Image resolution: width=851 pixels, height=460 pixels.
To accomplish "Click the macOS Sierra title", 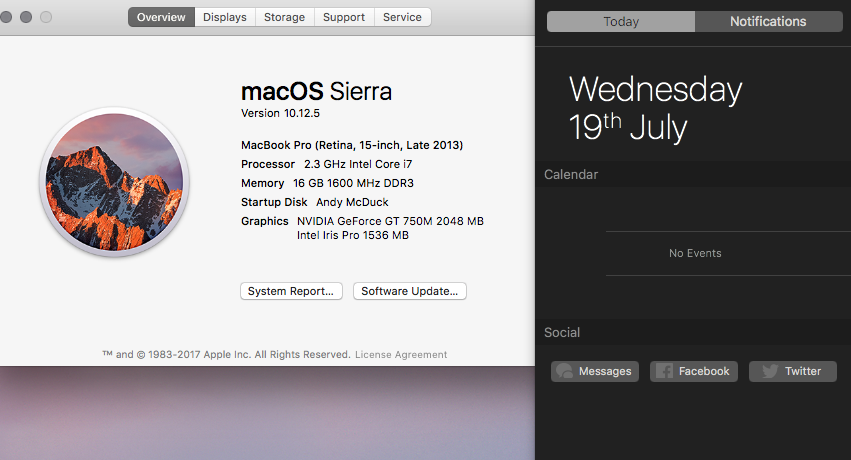I will (x=316, y=91).
